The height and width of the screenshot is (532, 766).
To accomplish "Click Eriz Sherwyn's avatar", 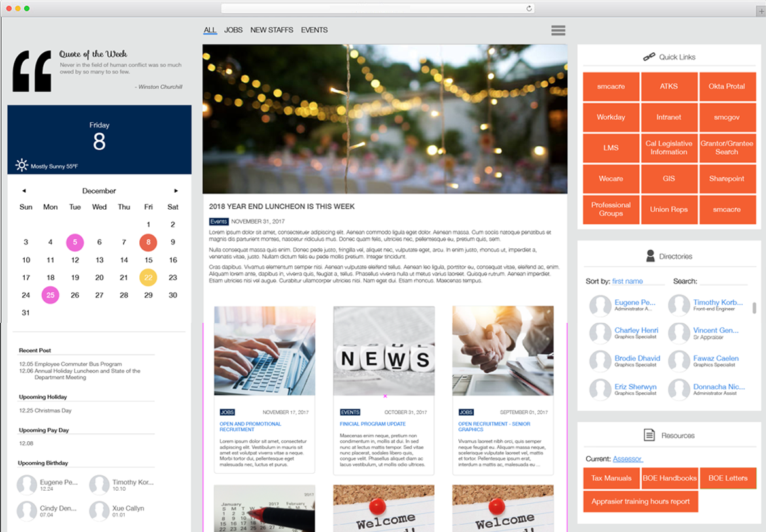I will coord(601,390).
